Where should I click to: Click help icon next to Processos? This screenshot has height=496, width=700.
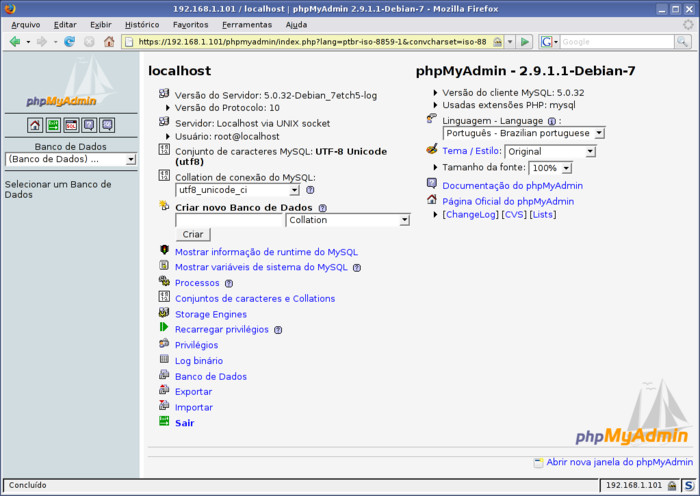tap(229, 283)
